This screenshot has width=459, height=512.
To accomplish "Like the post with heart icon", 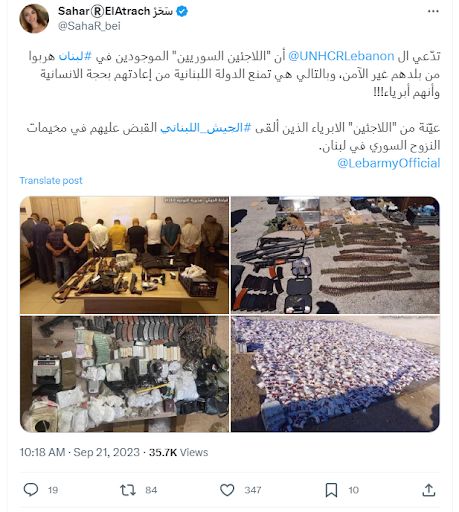I will click(227, 490).
